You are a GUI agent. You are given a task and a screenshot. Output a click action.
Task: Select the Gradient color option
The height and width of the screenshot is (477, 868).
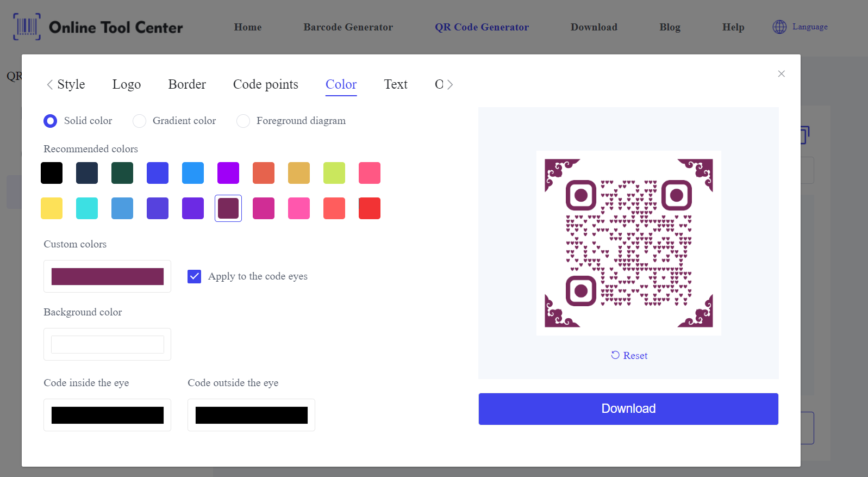(140, 121)
